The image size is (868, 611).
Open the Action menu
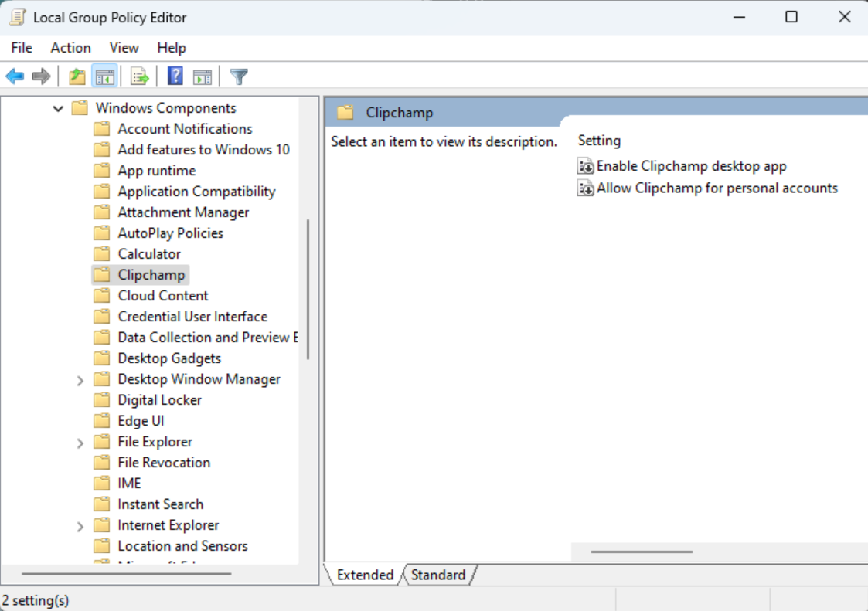pos(70,48)
